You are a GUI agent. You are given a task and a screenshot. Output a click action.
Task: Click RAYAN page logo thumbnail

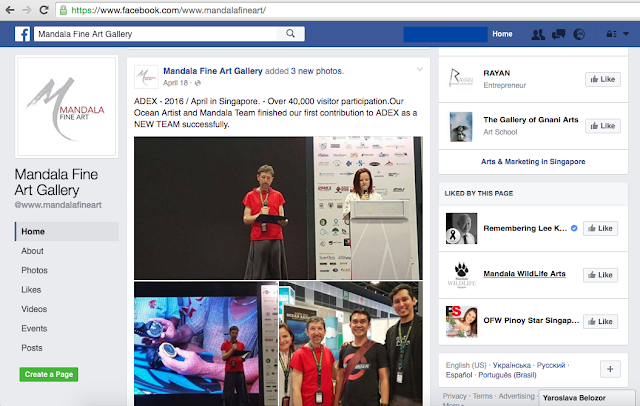(x=461, y=78)
